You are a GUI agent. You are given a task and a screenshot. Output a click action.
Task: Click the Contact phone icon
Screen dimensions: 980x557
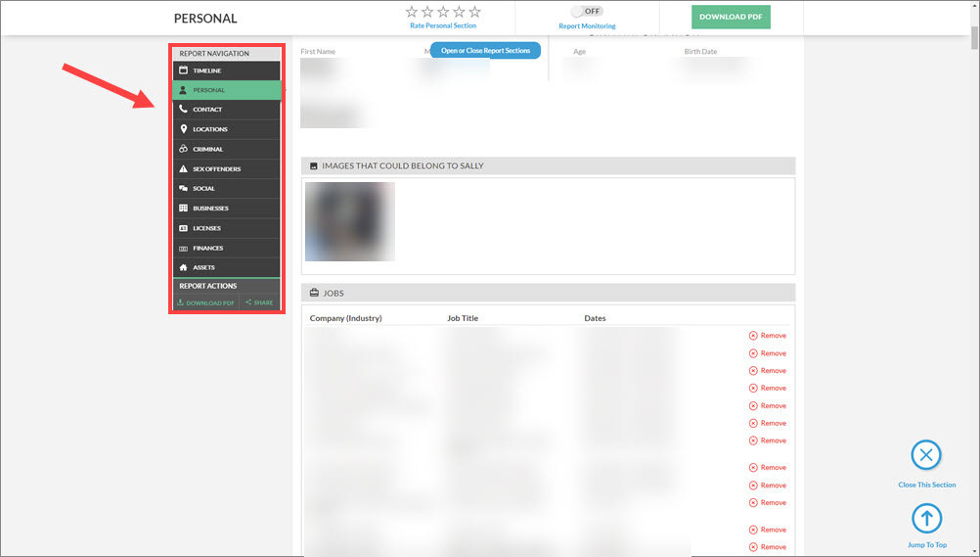(x=183, y=109)
